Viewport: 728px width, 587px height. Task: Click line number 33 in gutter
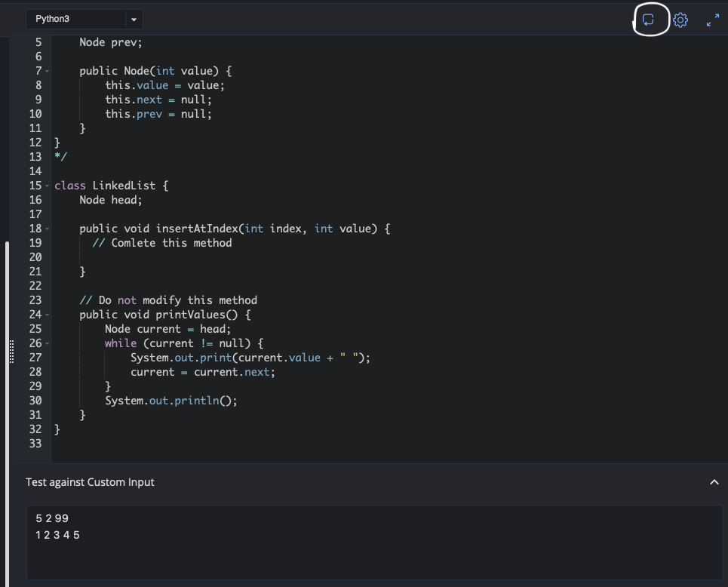click(x=35, y=444)
